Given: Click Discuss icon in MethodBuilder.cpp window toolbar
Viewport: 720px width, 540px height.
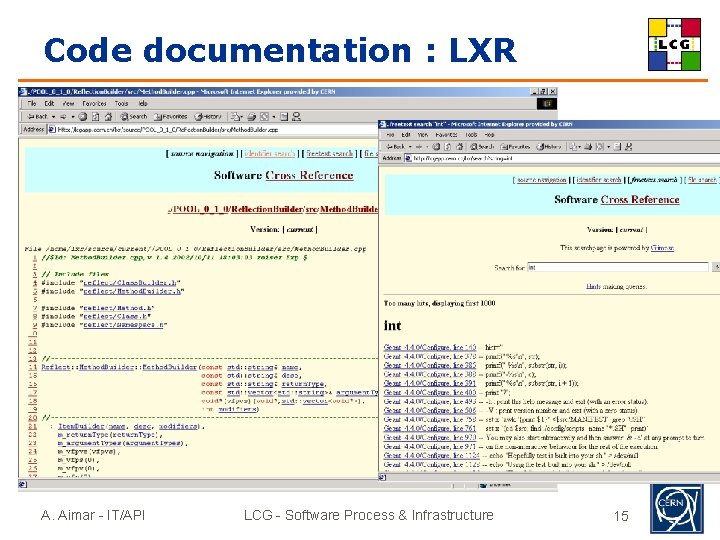Looking at the screenshot, I should click(284, 117).
